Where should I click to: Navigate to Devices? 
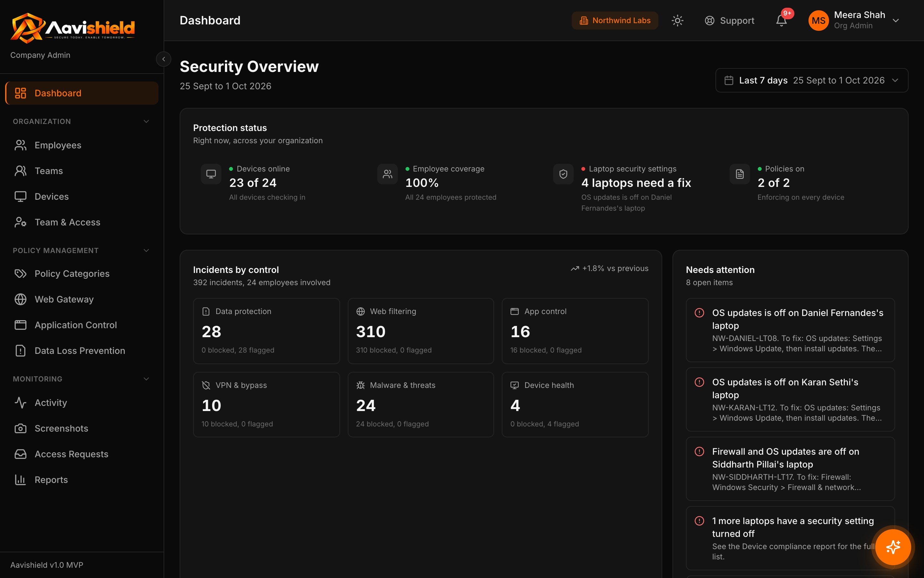coord(82,197)
